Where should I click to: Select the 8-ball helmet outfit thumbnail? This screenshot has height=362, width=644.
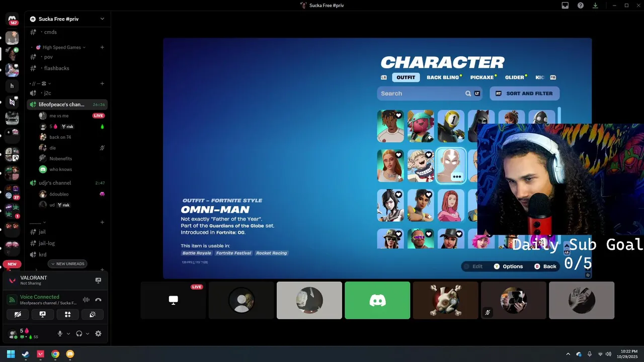coord(451,126)
